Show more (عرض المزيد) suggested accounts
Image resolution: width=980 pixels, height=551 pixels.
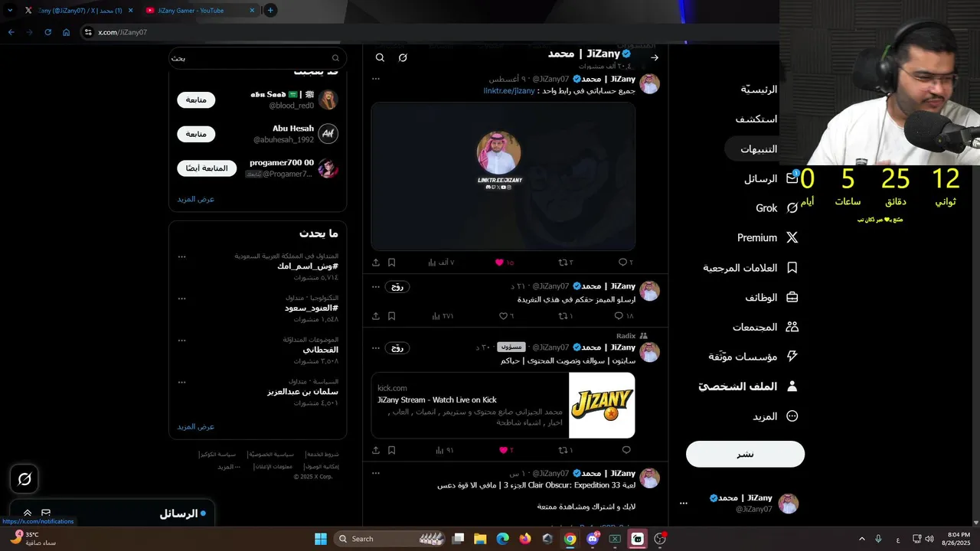pos(196,199)
